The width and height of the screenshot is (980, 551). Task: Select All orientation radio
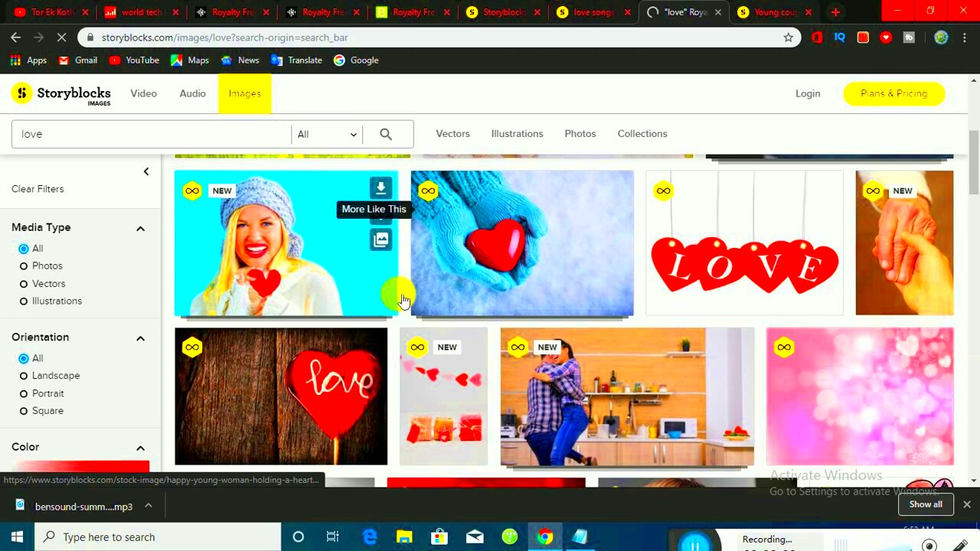24,358
